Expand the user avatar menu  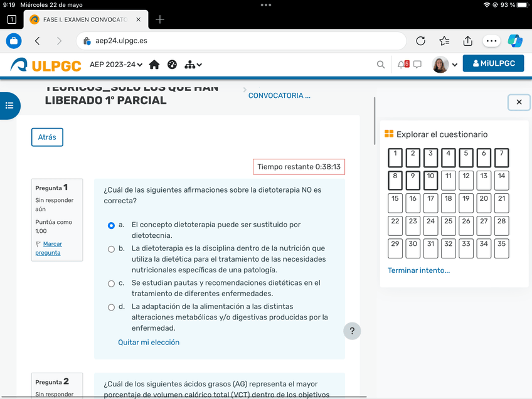coord(445,65)
